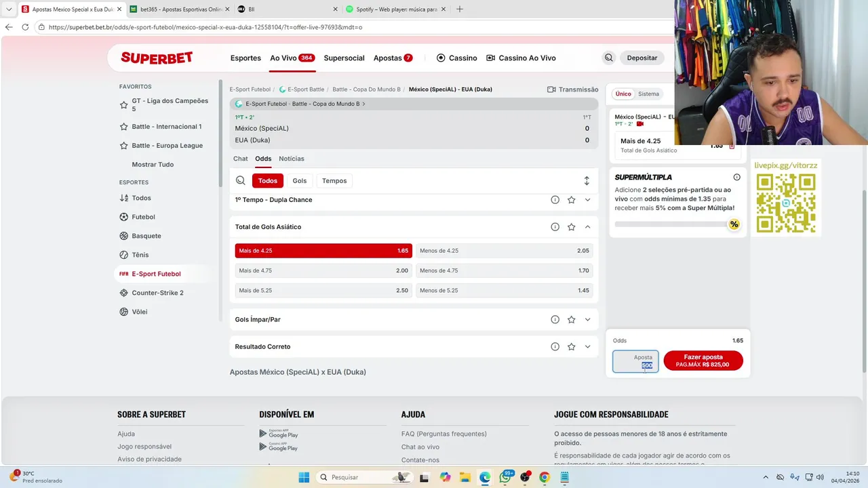Reload the page in browser toolbar
Image resolution: width=868 pixels, height=488 pixels.
[25, 27]
